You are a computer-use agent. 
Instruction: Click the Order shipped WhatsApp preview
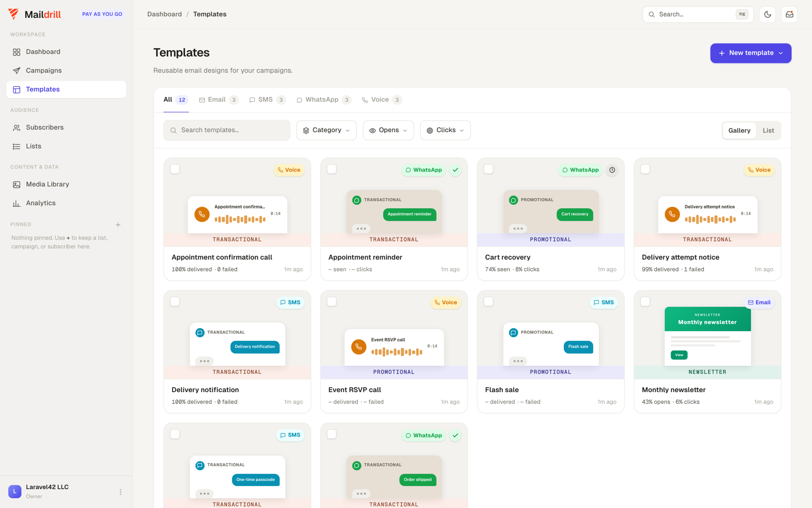[394, 477]
